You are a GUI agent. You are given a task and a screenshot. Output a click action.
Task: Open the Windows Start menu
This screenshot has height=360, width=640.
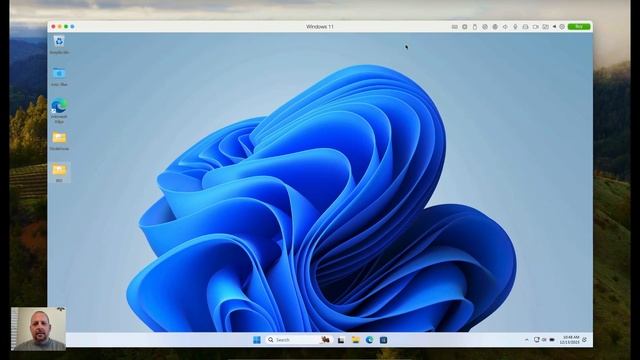(257, 340)
